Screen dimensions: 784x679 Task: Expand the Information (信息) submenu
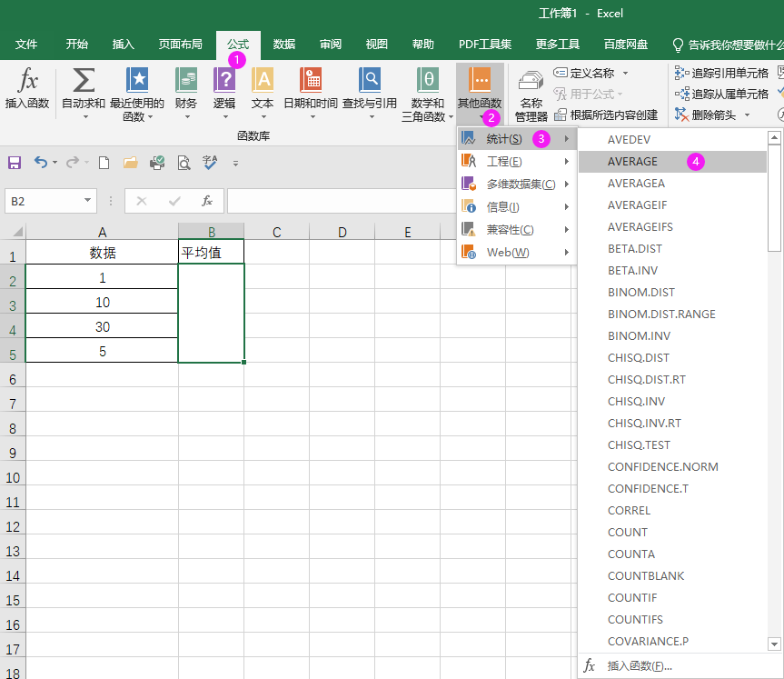click(516, 206)
